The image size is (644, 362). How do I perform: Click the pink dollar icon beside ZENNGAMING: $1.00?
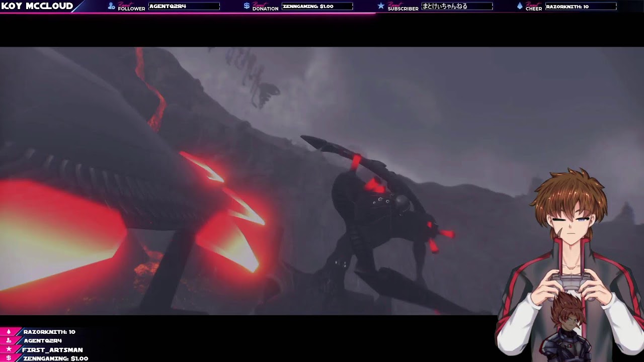8,358
